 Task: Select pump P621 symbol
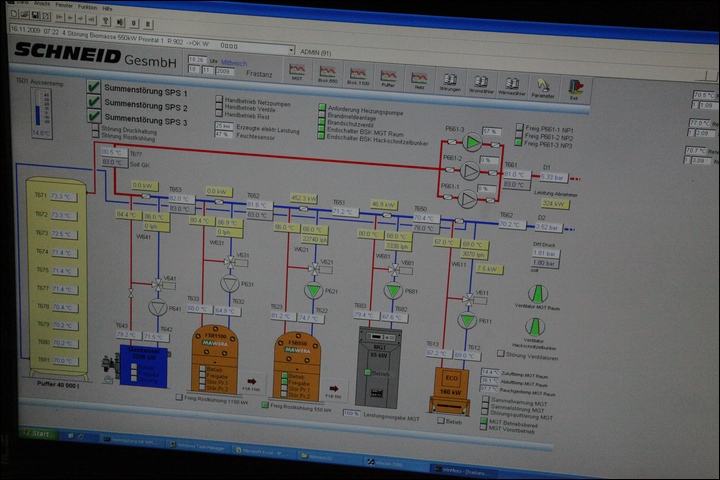(x=313, y=290)
